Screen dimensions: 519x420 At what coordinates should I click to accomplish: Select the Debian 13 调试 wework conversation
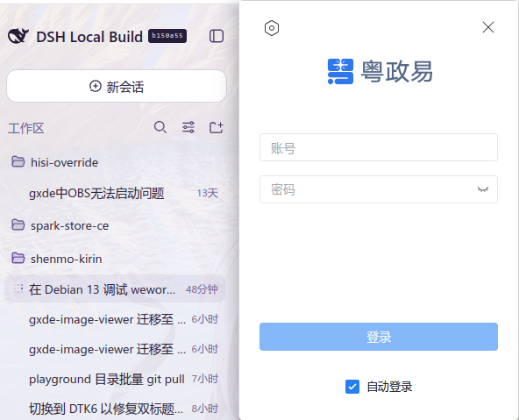115,288
